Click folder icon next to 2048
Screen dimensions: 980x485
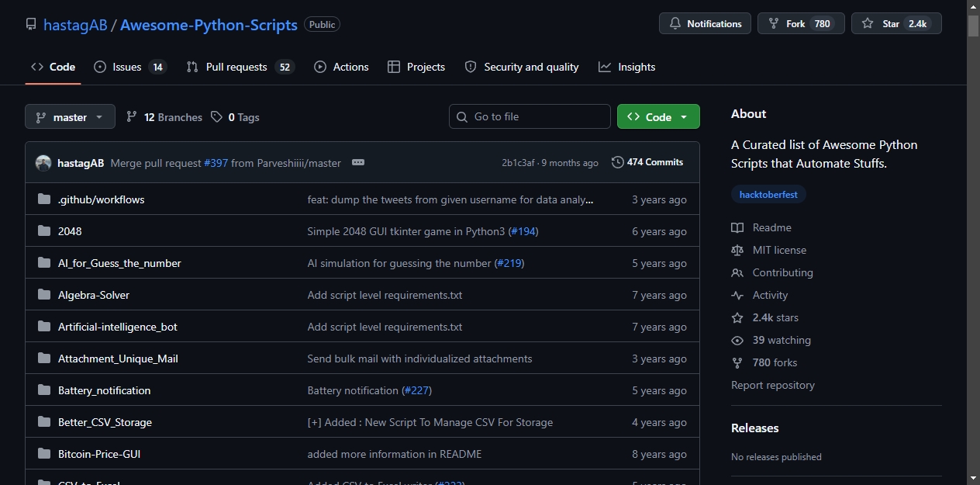point(44,231)
